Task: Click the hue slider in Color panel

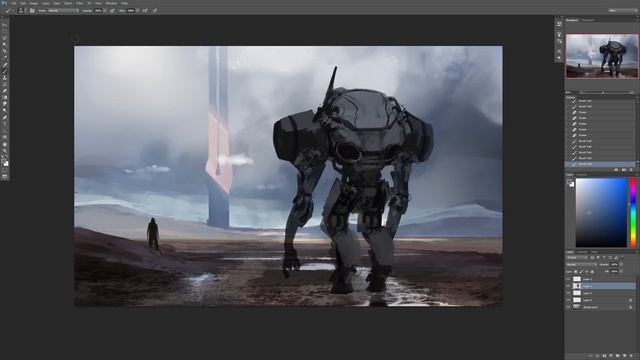Action: (x=633, y=213)
